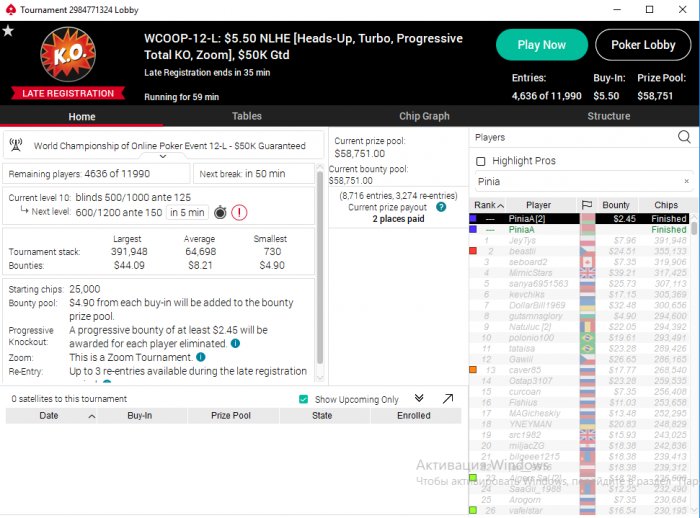Expand satellites list double chevron
The height and width of the screenshot is (518, 700).
pyautogui.click(x=419, y=398)
